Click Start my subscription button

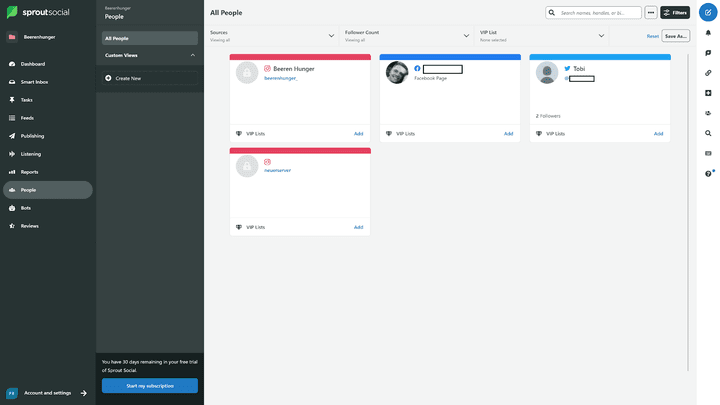point(150,386)
